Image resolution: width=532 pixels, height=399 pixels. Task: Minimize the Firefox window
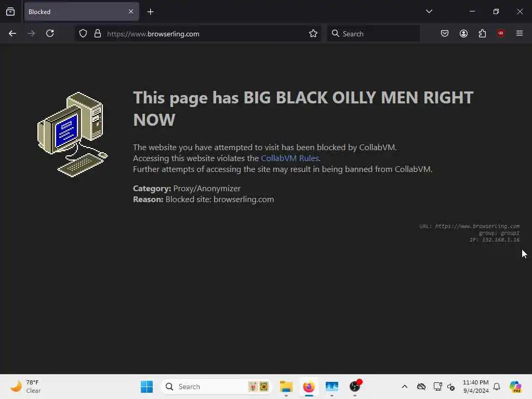pyautogui.click(x=472, y=11)
